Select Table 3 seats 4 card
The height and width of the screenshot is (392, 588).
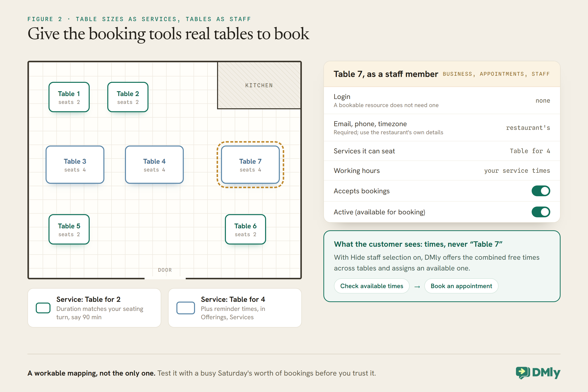click(75, 165)
